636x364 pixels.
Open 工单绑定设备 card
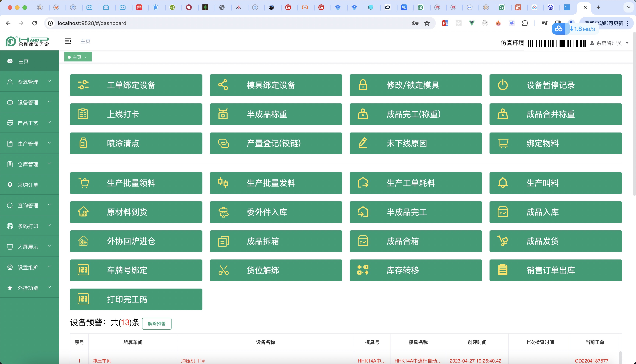(x=136, y=85)
